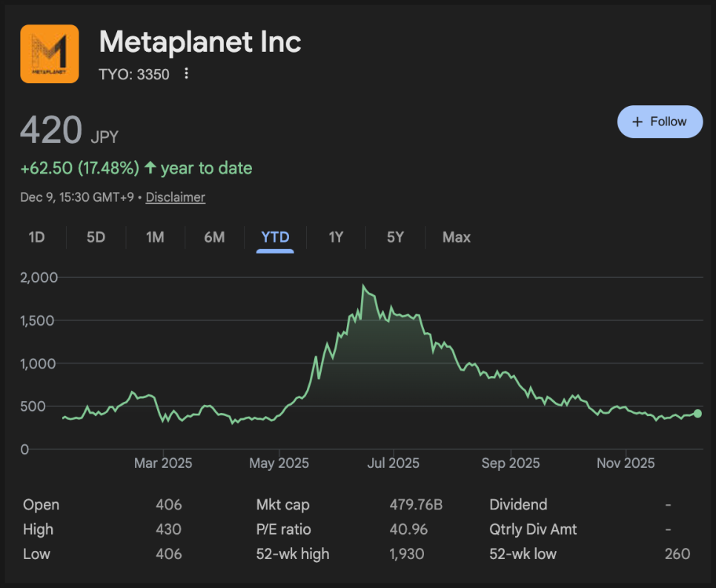
Task: Click the Follow button
Action: [660, 122]
